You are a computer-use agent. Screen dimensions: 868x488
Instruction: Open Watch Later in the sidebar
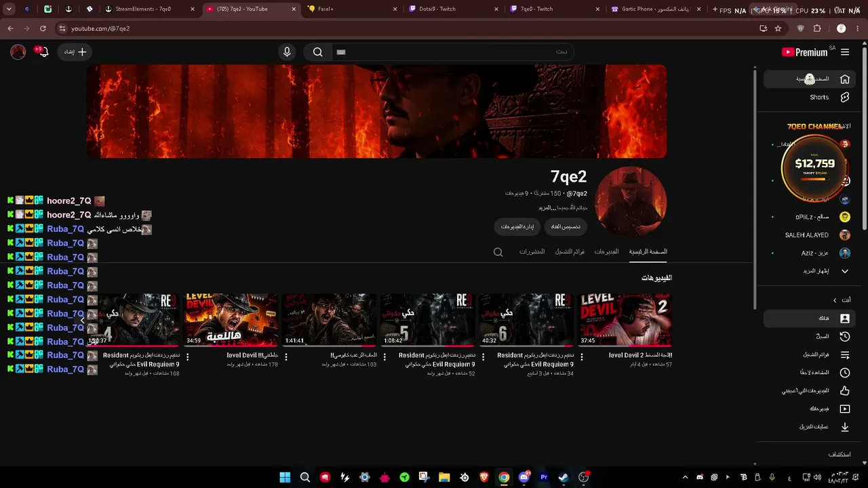[x=808, y=373]
